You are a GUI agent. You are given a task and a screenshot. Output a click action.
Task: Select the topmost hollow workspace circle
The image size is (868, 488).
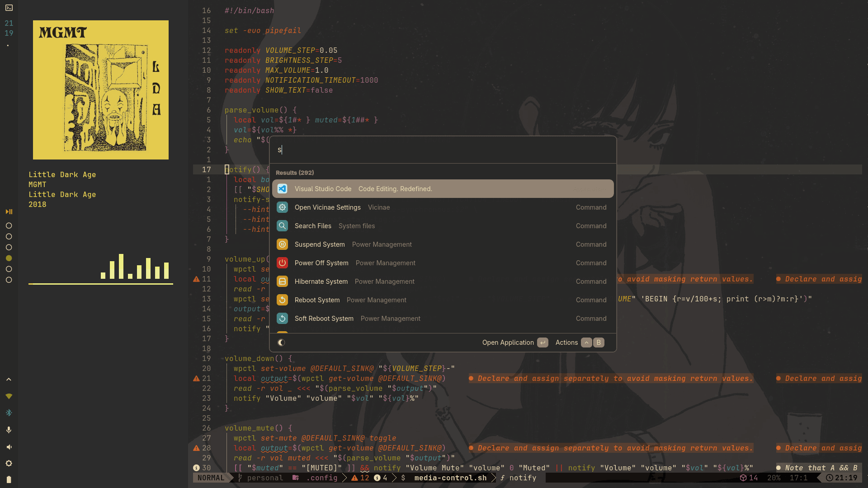coord(9,225)
